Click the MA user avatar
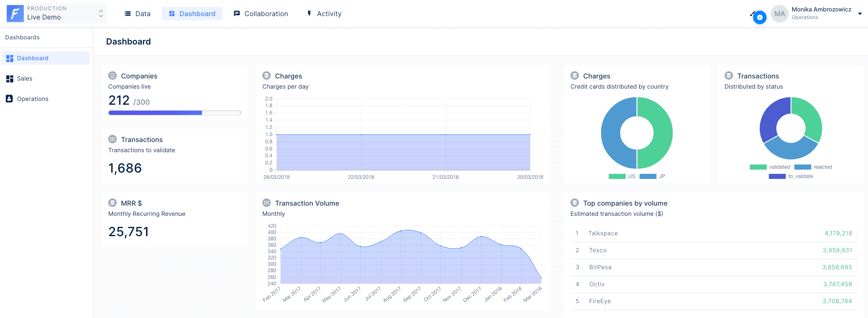 click(780, 14)
